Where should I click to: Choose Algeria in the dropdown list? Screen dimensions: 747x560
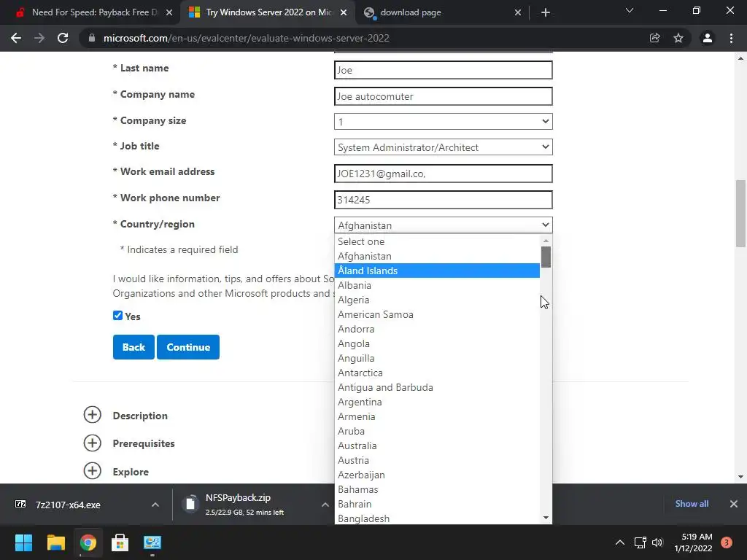[437, 300]
